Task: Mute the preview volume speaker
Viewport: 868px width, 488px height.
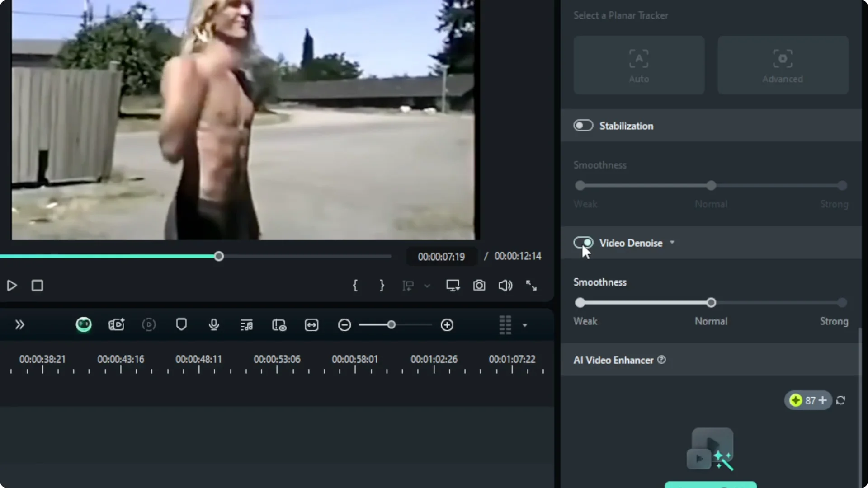Action: pyautogui.click(x=505, y=286)
